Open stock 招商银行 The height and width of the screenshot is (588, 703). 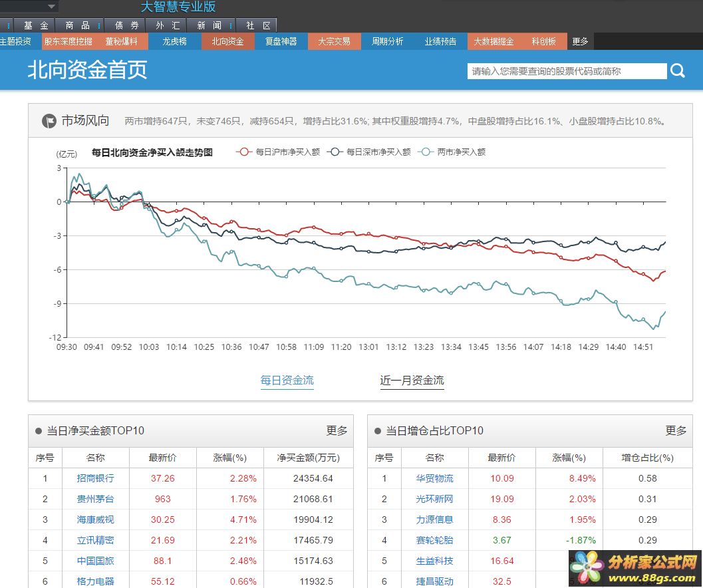point(96,478)
